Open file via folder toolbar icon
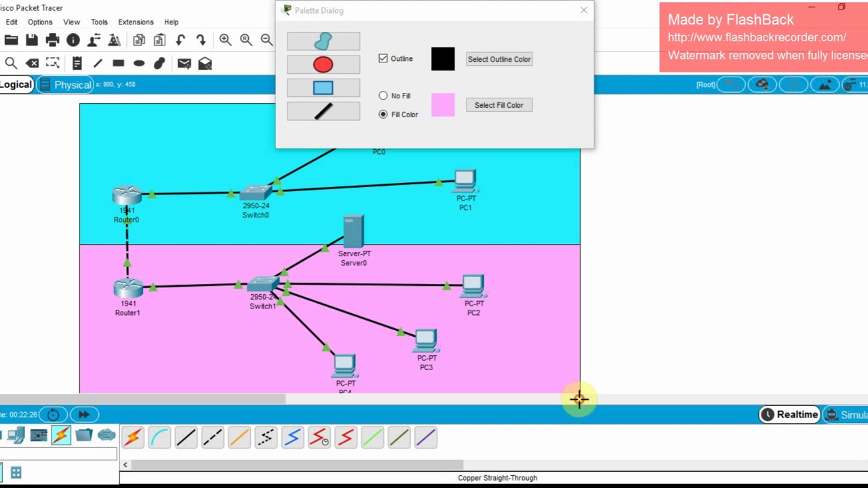Screen dimensions: 868x488 (11, 40)
